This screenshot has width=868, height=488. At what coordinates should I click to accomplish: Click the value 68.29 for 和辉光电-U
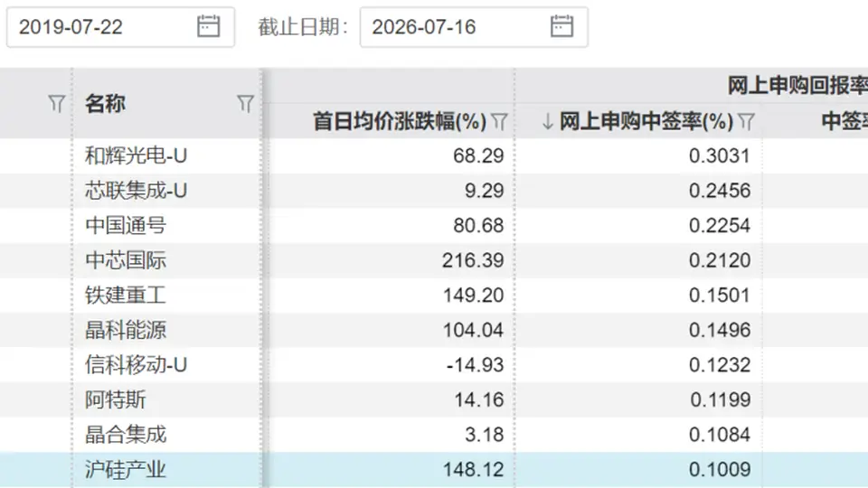(478, 155)
